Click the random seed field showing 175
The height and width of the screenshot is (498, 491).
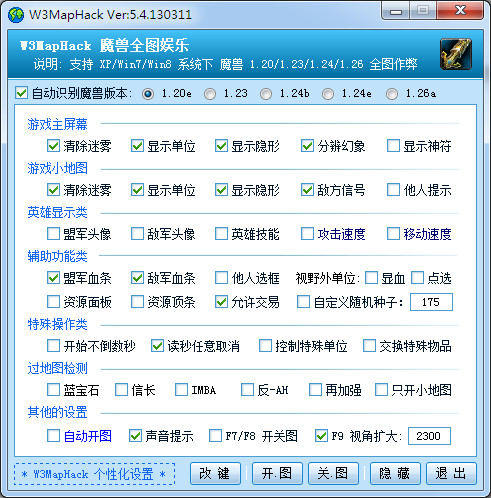[x=431, y=302]
